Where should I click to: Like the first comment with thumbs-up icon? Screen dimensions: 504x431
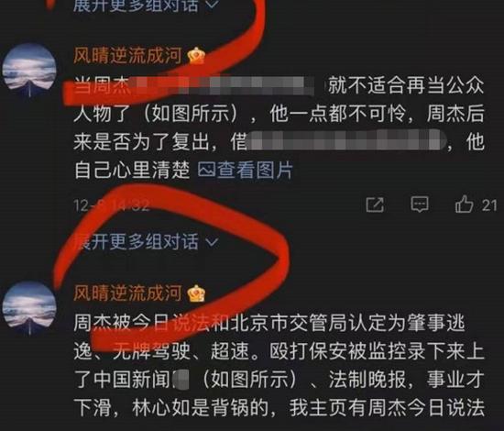(x=464, y=204)
